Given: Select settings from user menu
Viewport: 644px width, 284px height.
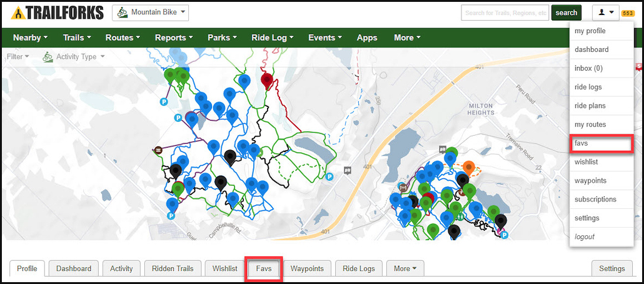Looking at the screenshot, I should (601, 218).
